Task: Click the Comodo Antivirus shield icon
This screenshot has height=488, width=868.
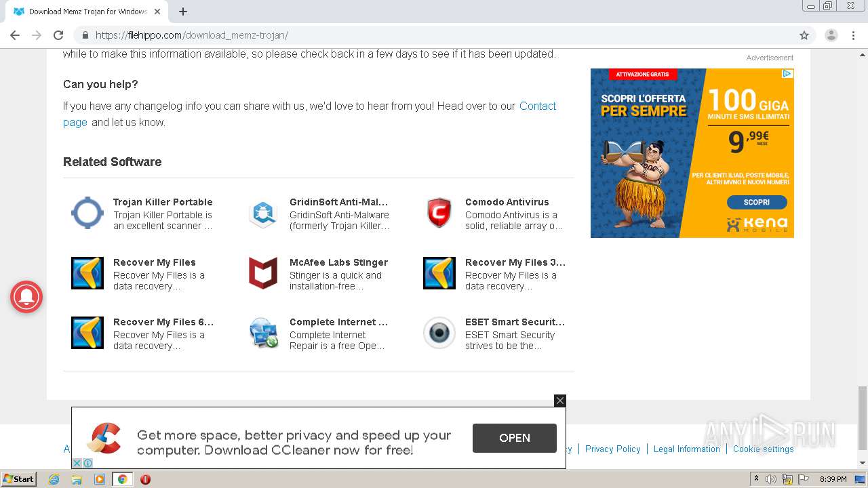Action: 439,213
